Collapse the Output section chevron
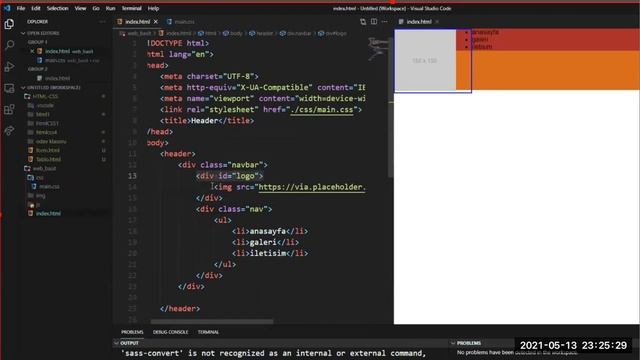Viewport: 640px width, 360px height. (x=116, y=343)
